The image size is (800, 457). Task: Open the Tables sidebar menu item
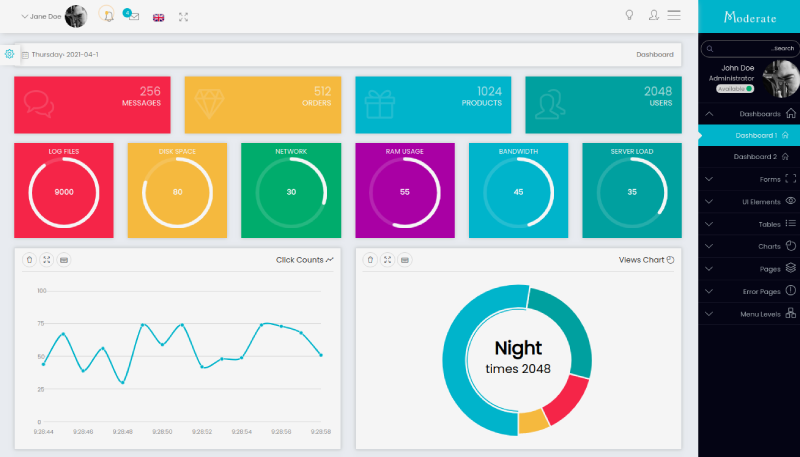749,223
